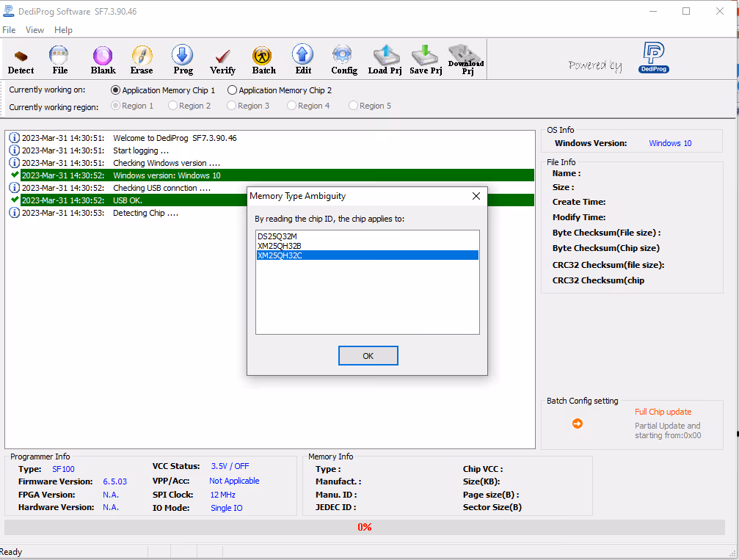Click the orange Batch Config arrow icon
Image resolution: width=739 pixels, height=560 pixels.
pos(578,423)
